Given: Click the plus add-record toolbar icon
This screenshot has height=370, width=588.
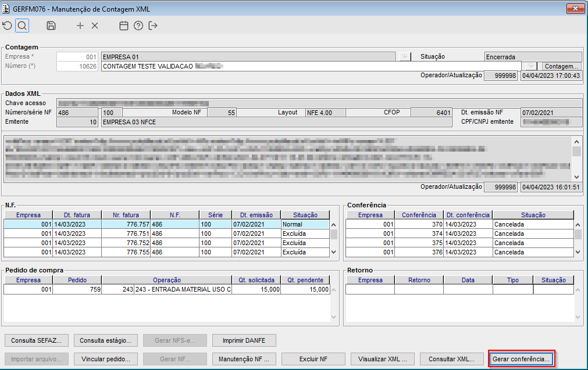Looking at the screenshot, I should pyautogui.click(x=80, y=26).
